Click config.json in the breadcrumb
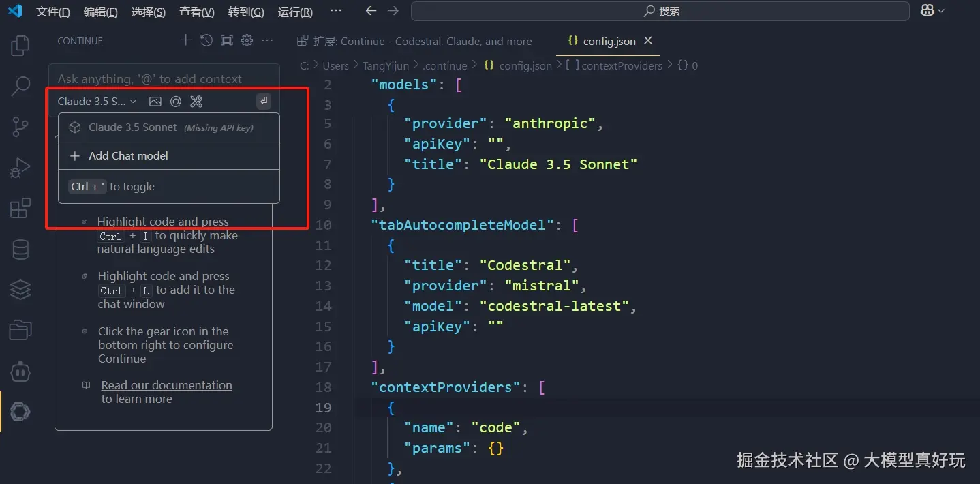 (x=525, y=66)
